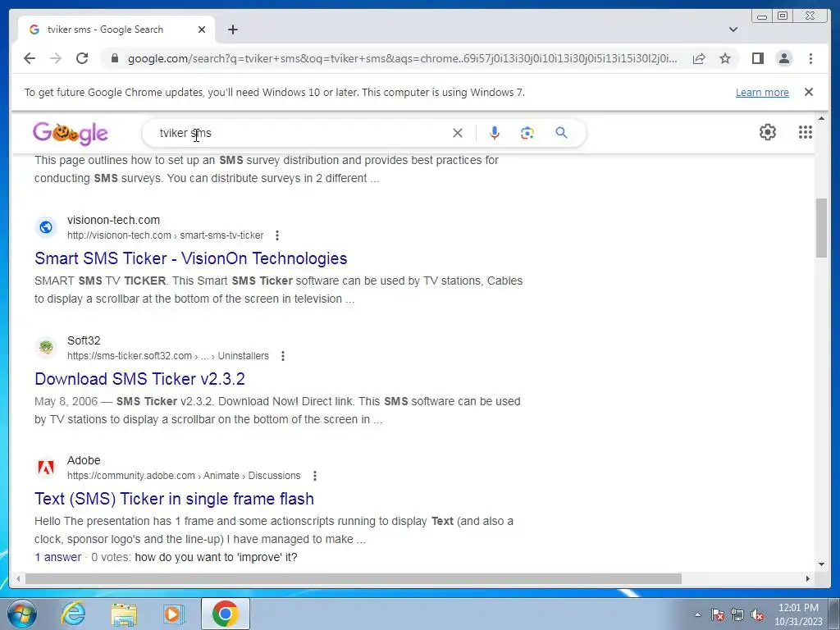Start voice search with the microphone icon
840x630 pixels.
click(495, 133)
